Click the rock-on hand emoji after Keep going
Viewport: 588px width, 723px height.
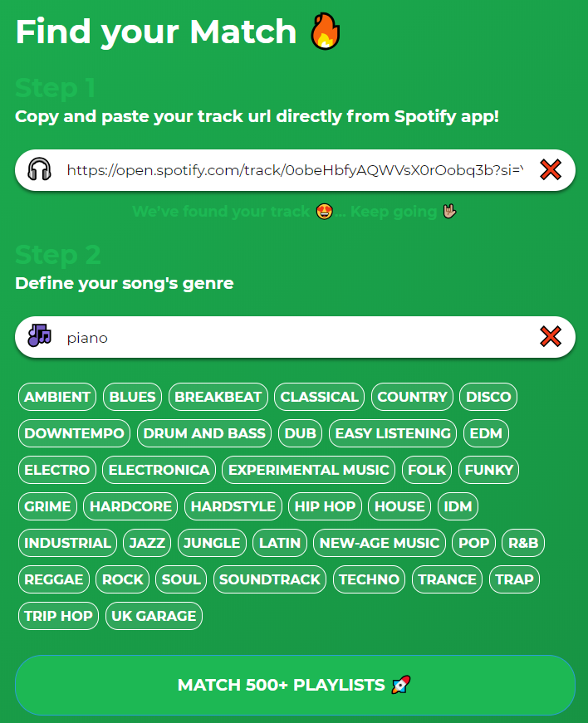(x=448, y=212)
